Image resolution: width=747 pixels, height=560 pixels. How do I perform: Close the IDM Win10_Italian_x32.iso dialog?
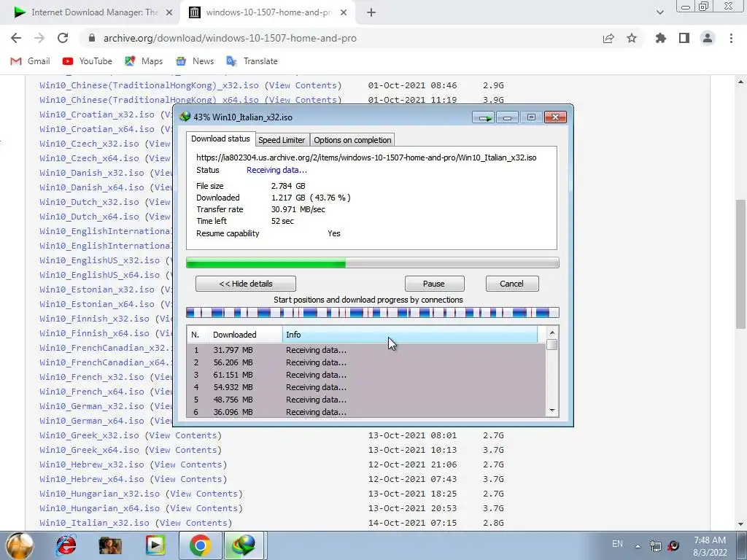(x=555, y=117)
